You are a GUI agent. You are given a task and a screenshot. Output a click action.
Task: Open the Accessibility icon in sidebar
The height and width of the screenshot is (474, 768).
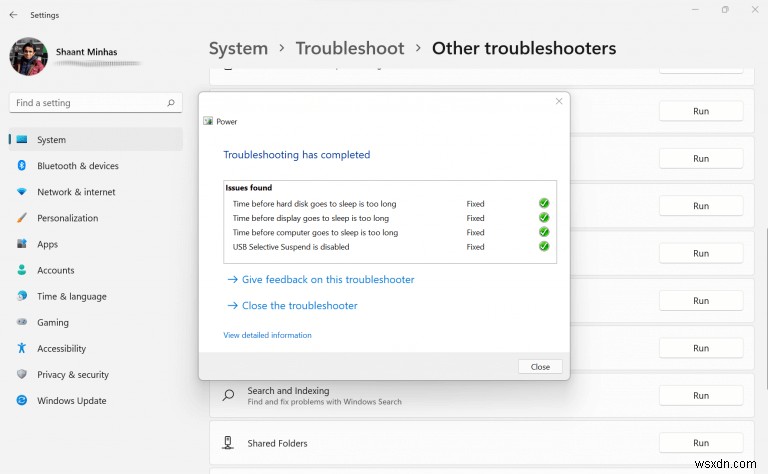point(21,349)
